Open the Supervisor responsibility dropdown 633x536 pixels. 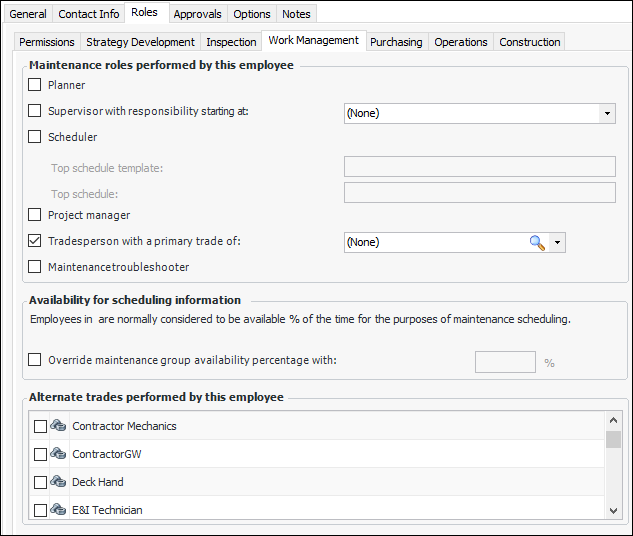[607, 113]
